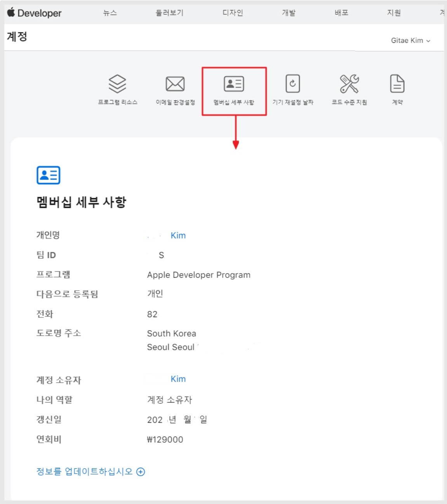
Task: Click the Apple Developer Program value
Action: [x=199, y=275]
